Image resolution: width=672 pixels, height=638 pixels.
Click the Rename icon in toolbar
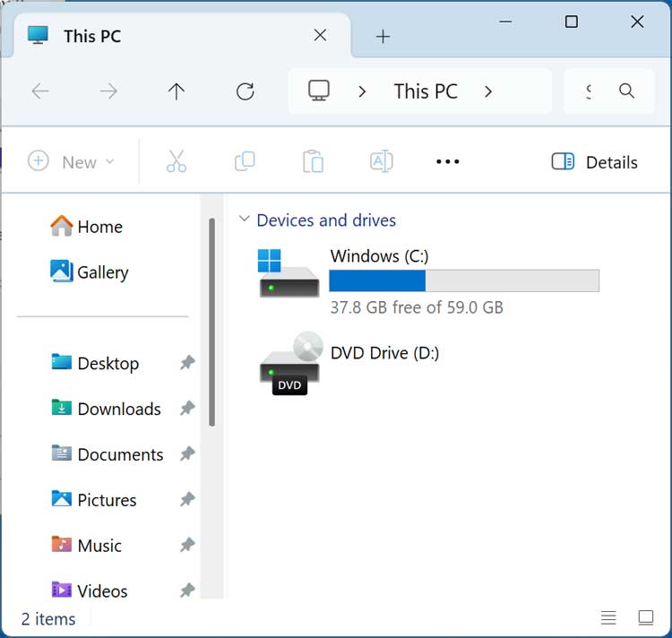tap(382, 161)
